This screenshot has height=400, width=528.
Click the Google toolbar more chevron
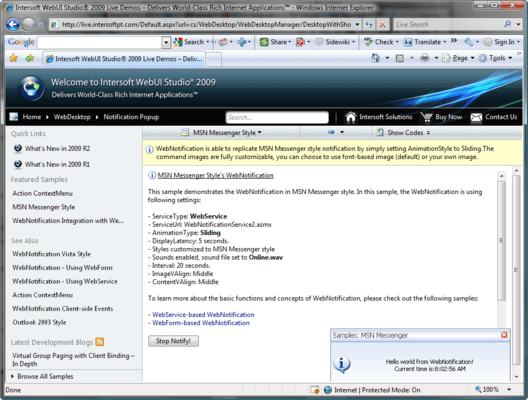point(454,41)
